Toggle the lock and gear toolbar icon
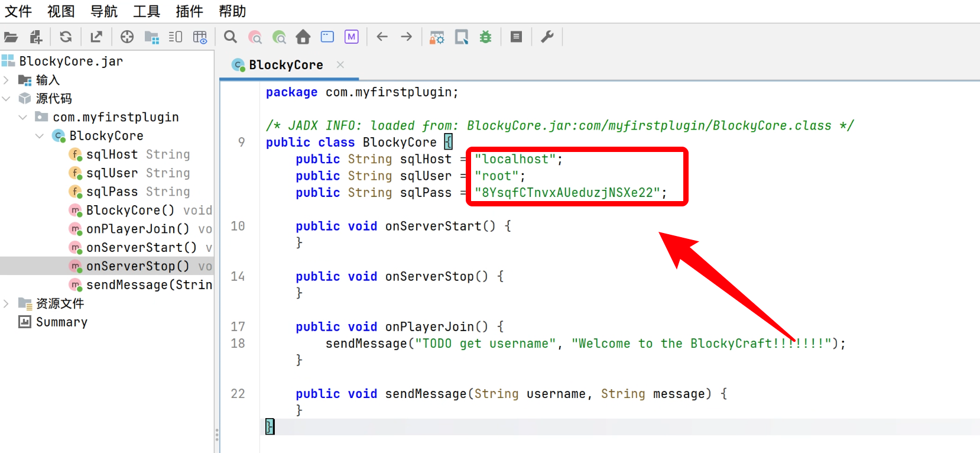The width and height of the screenshot is (980, 453). tap(437, 37)
